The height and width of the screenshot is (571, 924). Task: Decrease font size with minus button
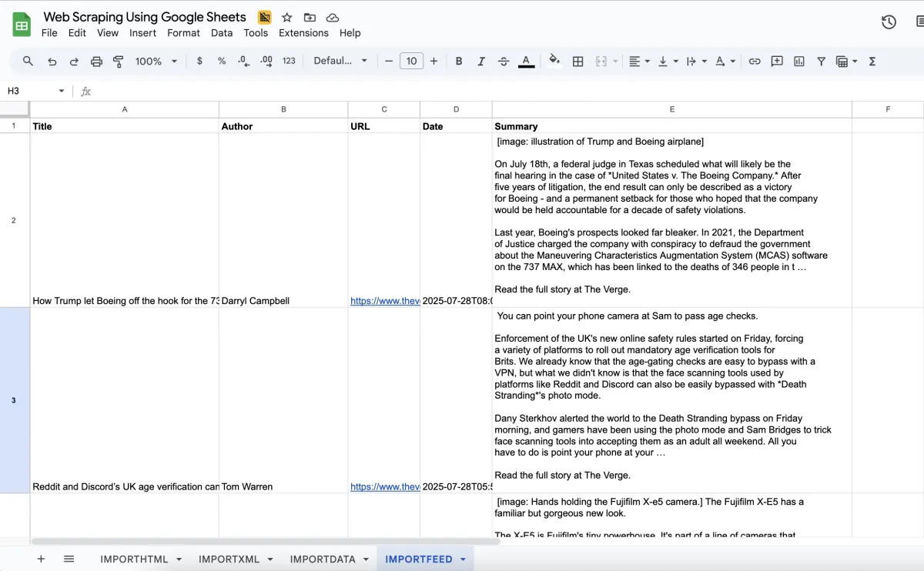tap(389, 62)
